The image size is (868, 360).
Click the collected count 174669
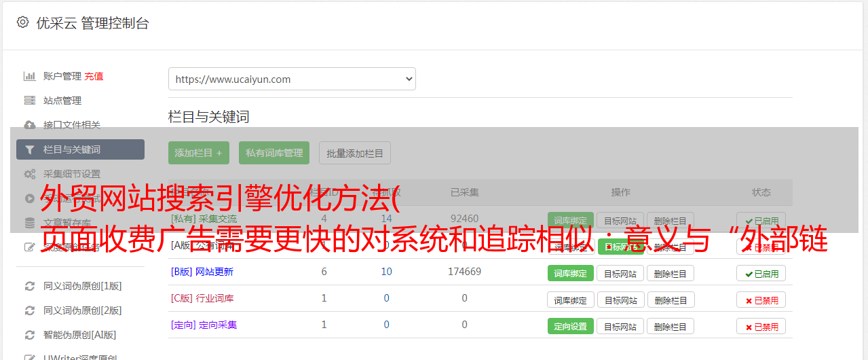pos(465,272)
